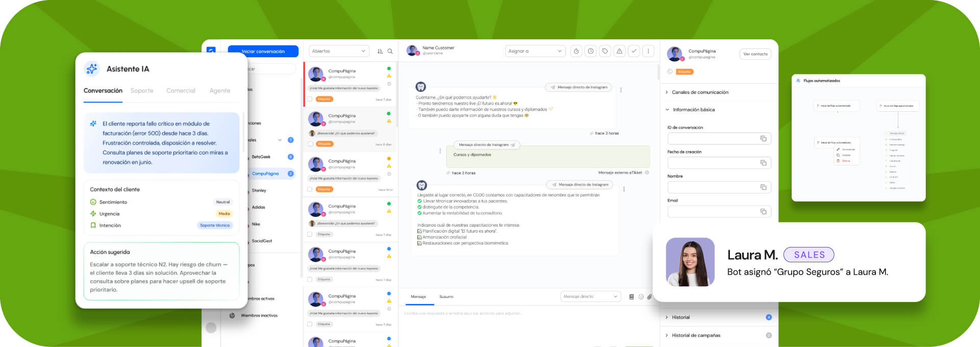This screenshot has width=980, height=347.
Task: Select CompuPágina in the sidebar
Action: [x=265, y=173]
